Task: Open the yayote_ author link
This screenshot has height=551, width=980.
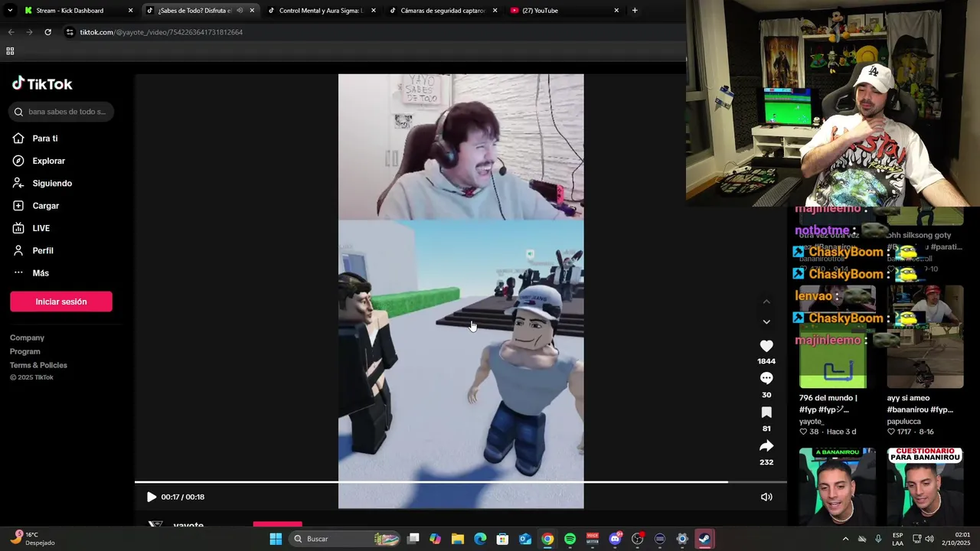Action: [x=812, y=422]
